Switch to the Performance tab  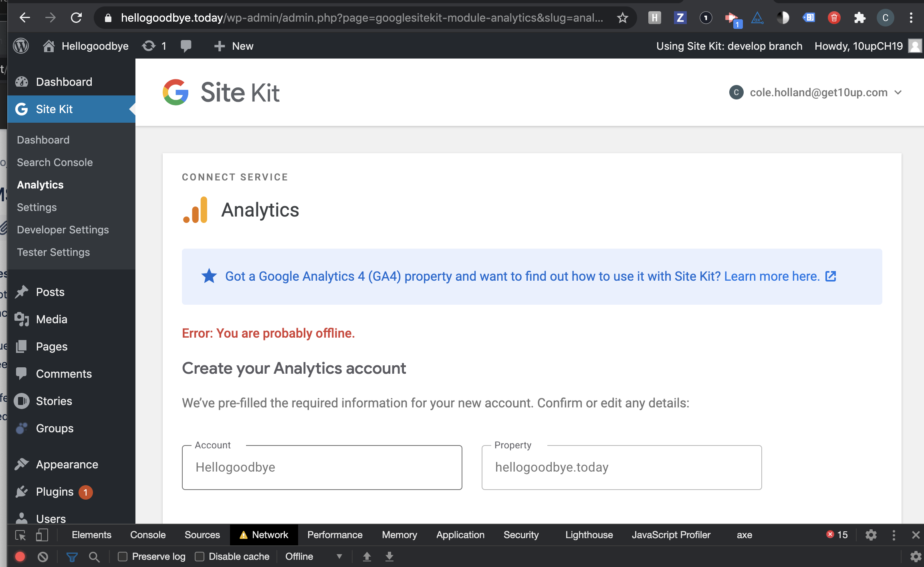pyautogui.click(x=335, y=535)
